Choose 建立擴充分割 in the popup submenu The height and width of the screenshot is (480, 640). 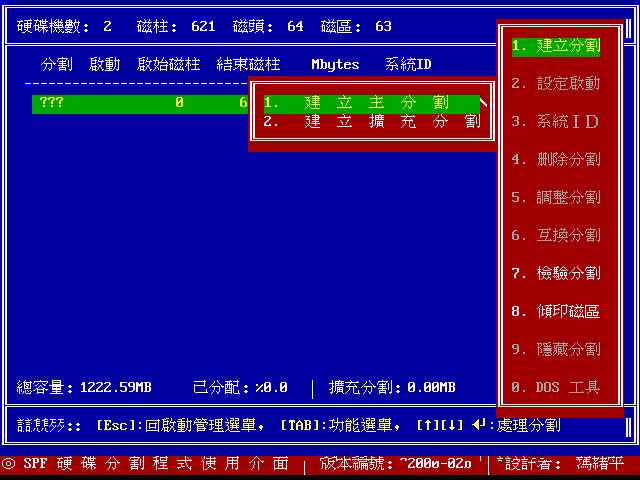[x=371, y=122]
